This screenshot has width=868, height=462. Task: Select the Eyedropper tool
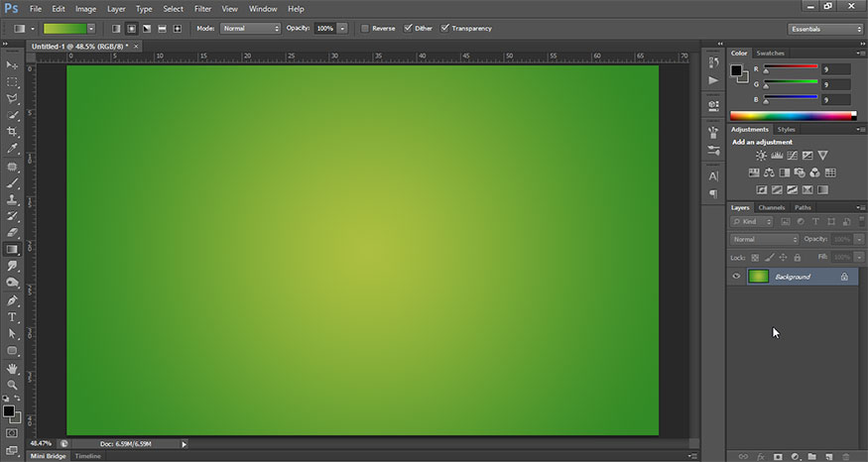(12, 149)
